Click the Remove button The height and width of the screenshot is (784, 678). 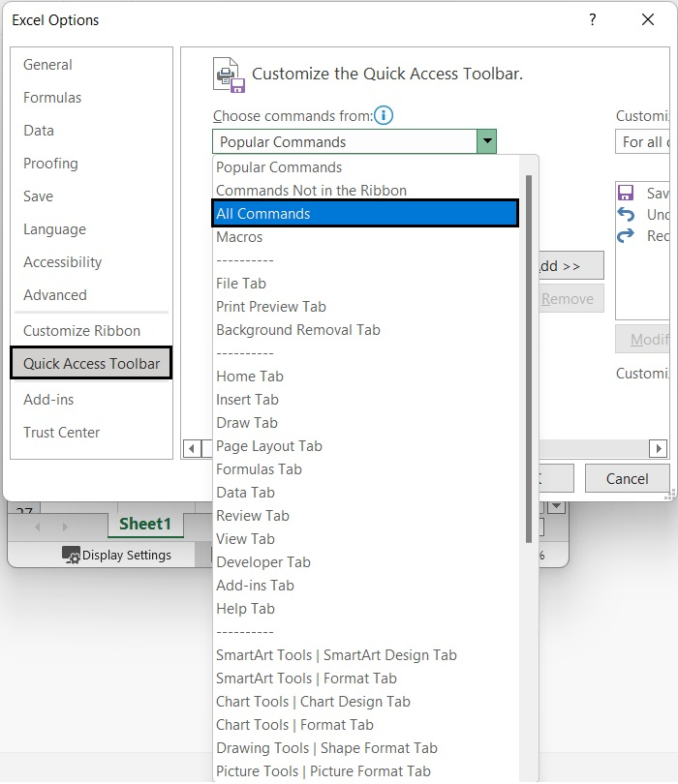click(x=571, y=298)
